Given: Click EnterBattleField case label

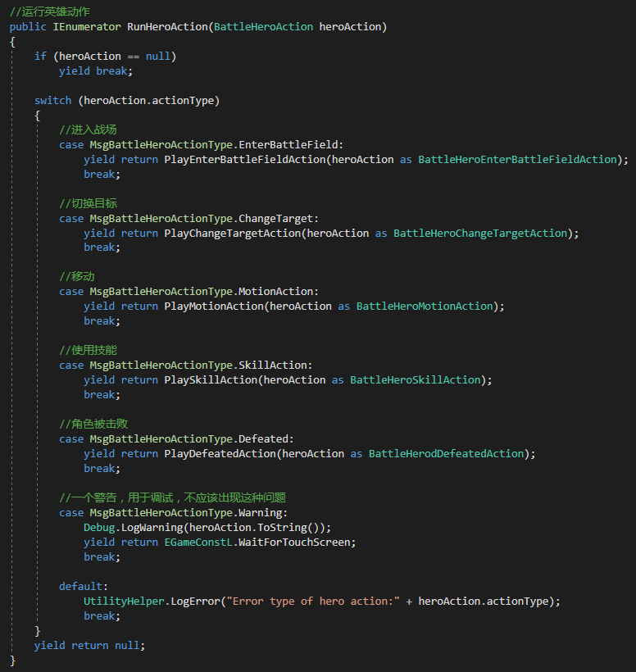Looking at the screenshot, I should pyautogui.click(x=288, y=144).
